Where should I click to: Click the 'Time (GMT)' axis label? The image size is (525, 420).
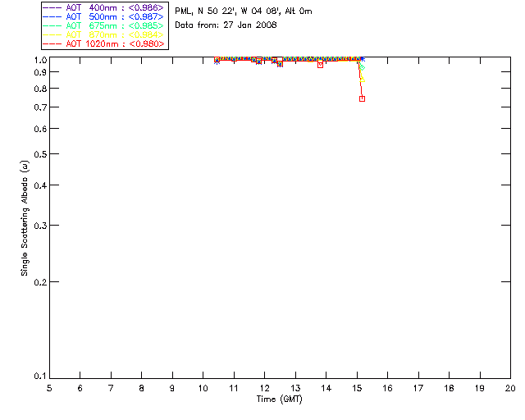pyautogui.click(x=280, y=399)
